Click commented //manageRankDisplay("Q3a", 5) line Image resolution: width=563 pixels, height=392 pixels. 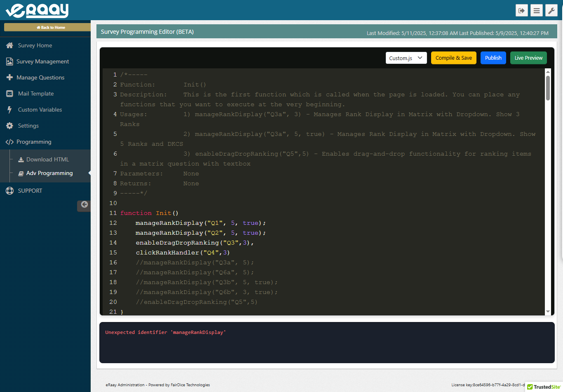[195, 262]
